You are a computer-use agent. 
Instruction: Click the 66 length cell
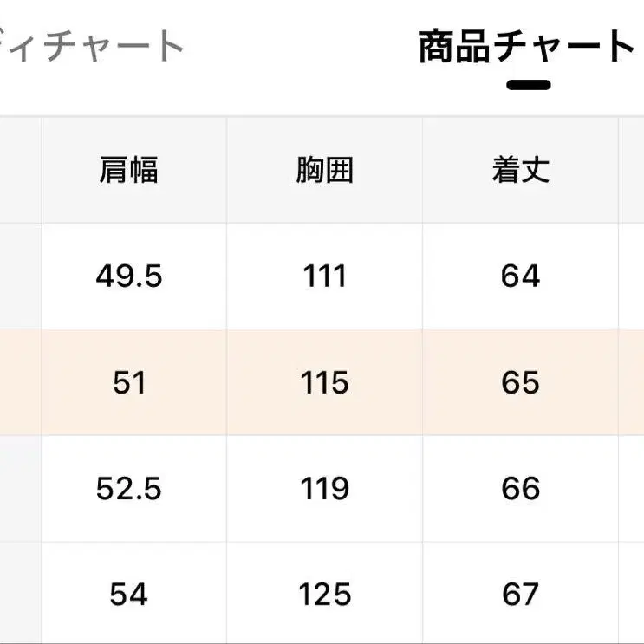pos(520,489)
